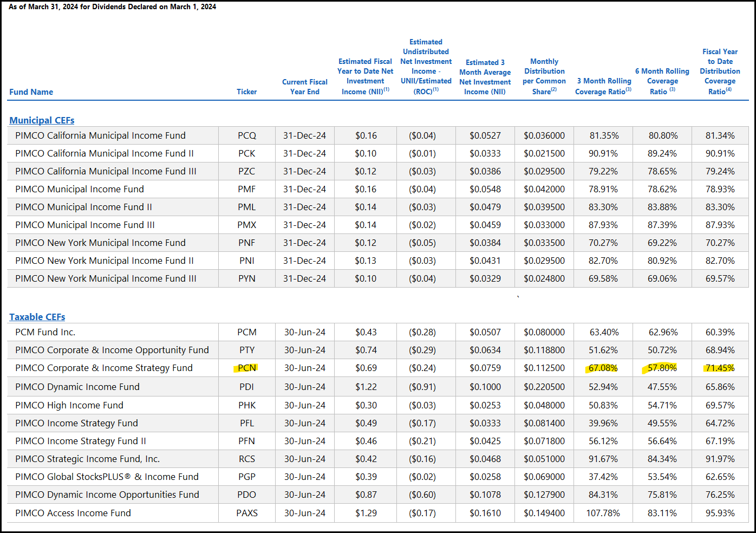
Task: Click the $0.1078 average NII for PDO
Action: point(485,495)
